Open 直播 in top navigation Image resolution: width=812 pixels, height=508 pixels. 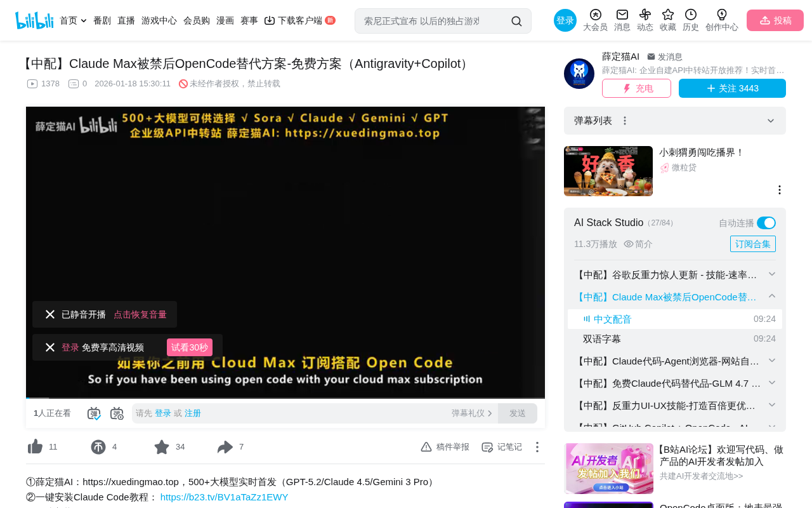(x=126, y=20)
